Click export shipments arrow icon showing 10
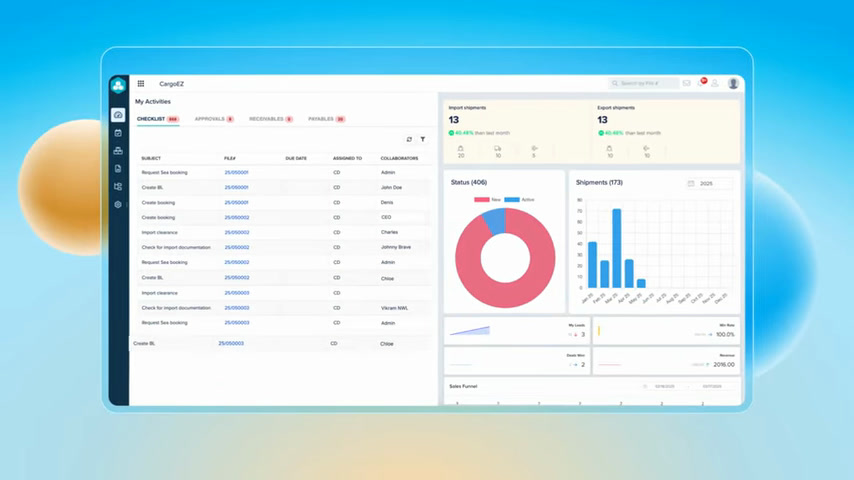Screen dimensions: 854x480 (x=646, y=148)
